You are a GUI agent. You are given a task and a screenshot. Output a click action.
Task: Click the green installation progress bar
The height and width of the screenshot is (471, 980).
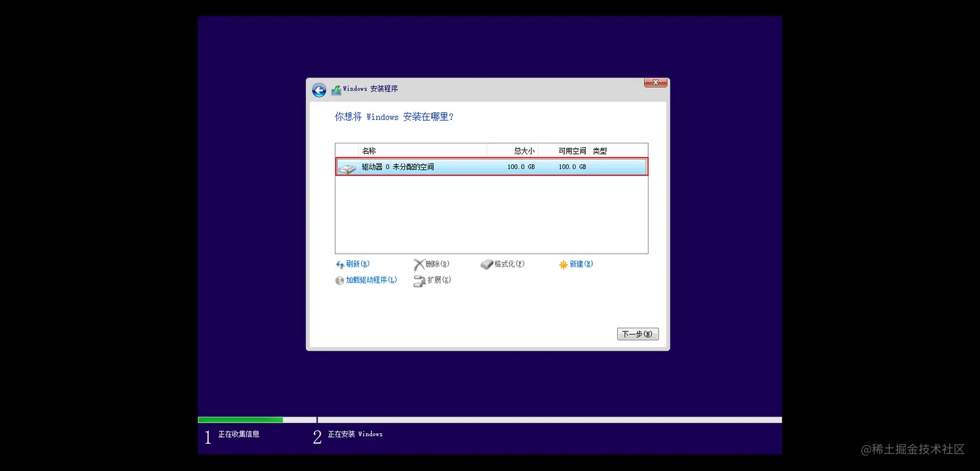(240, 420)
